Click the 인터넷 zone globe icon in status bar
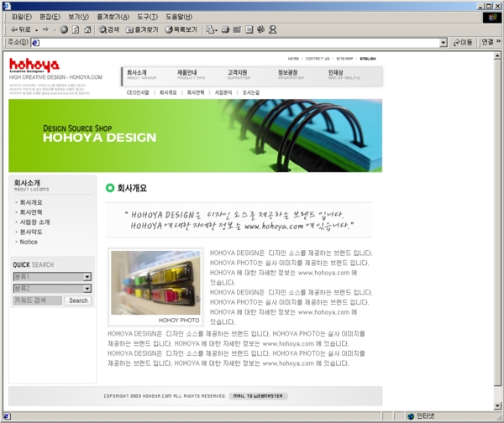The image size is (504, 423). pyautogui.click(x=411, y=416)
